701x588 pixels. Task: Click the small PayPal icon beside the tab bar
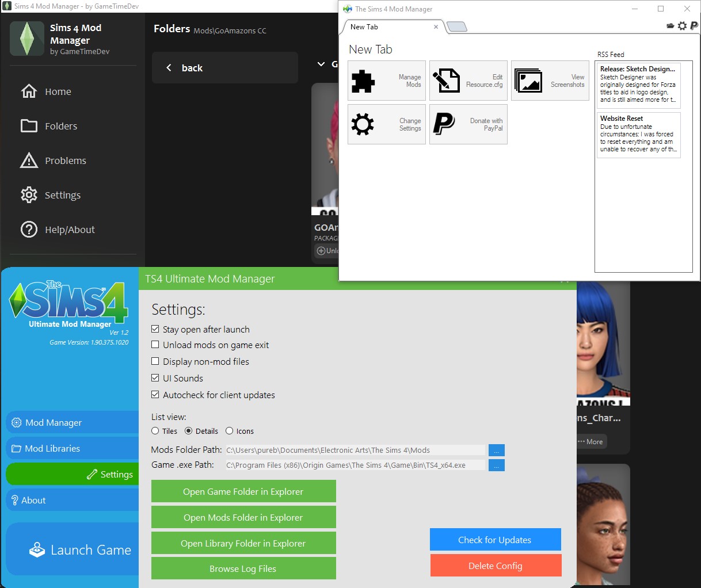point(694,26)
